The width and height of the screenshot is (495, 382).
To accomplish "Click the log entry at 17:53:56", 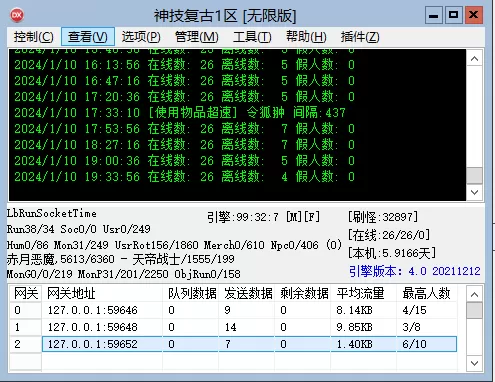I will coord(184,129).
